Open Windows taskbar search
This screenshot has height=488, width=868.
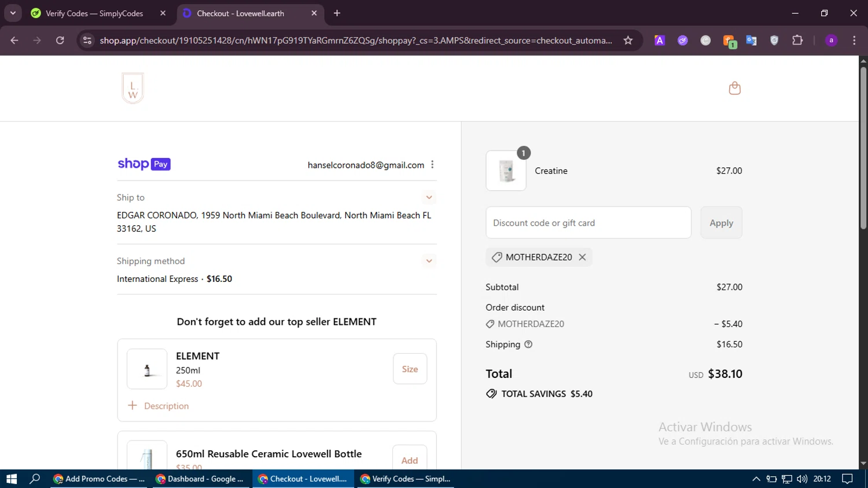coord(35,479)
